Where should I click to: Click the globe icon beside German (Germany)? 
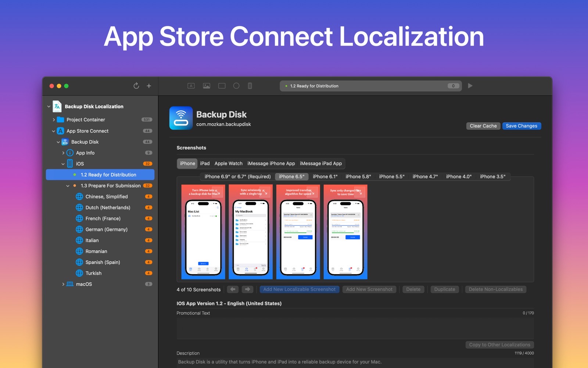[79, 229]
